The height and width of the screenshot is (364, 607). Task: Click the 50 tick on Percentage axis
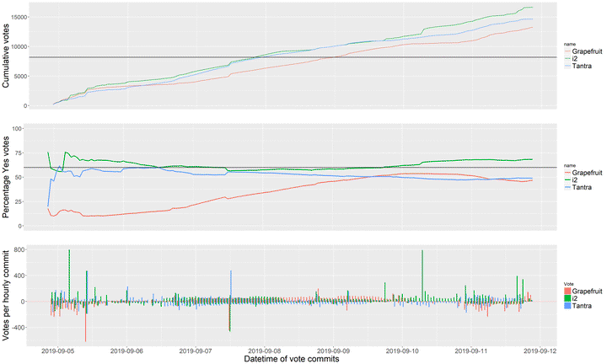coord(20,177)
